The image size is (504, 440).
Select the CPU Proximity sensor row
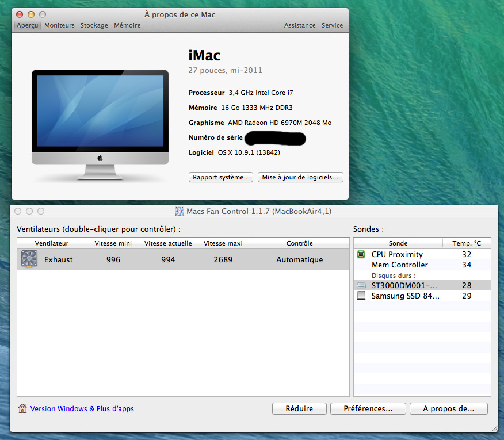422,254
